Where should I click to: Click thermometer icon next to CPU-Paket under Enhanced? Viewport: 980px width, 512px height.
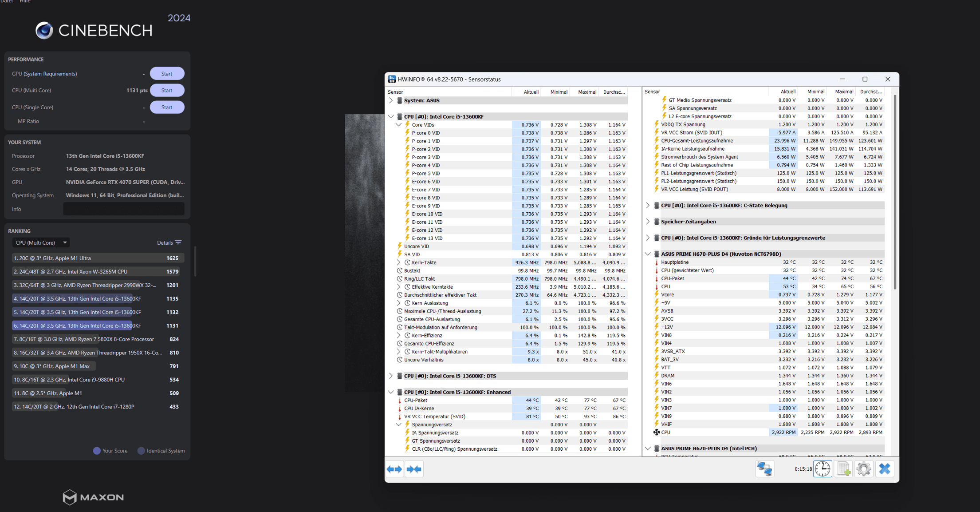click(x=399, y=400)
